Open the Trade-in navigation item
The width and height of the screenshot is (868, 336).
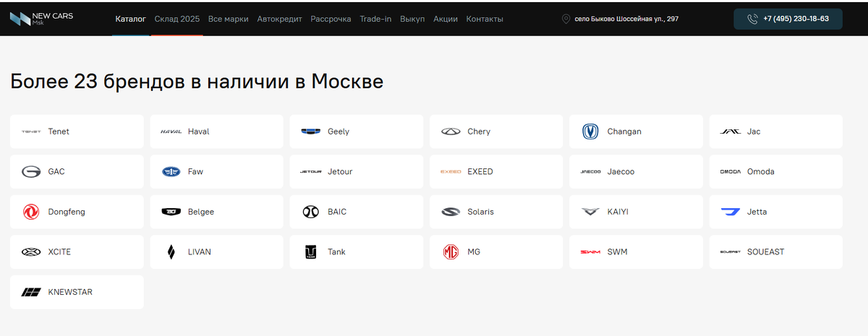coord(375,19)
